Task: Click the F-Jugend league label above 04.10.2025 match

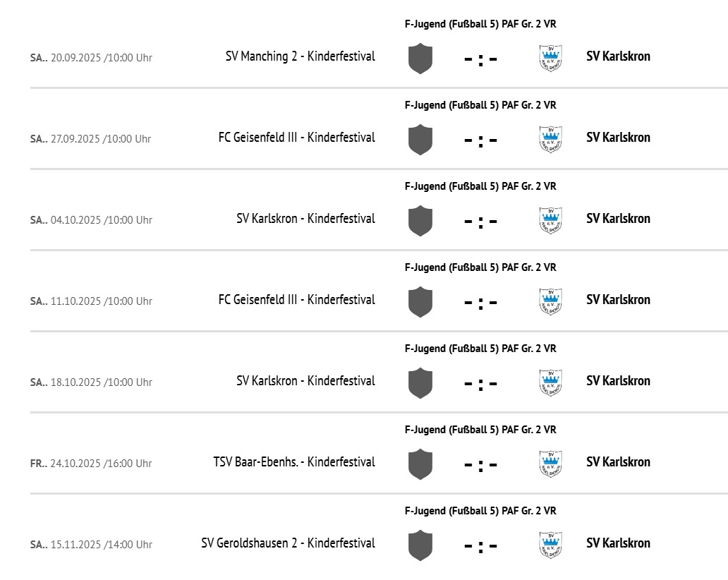Action: point(480,186)
